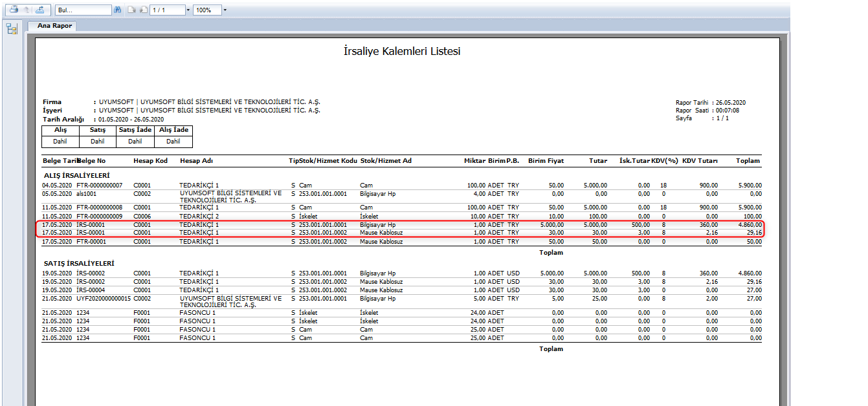Click the Bul... search input field

click(x=83, y=10)
